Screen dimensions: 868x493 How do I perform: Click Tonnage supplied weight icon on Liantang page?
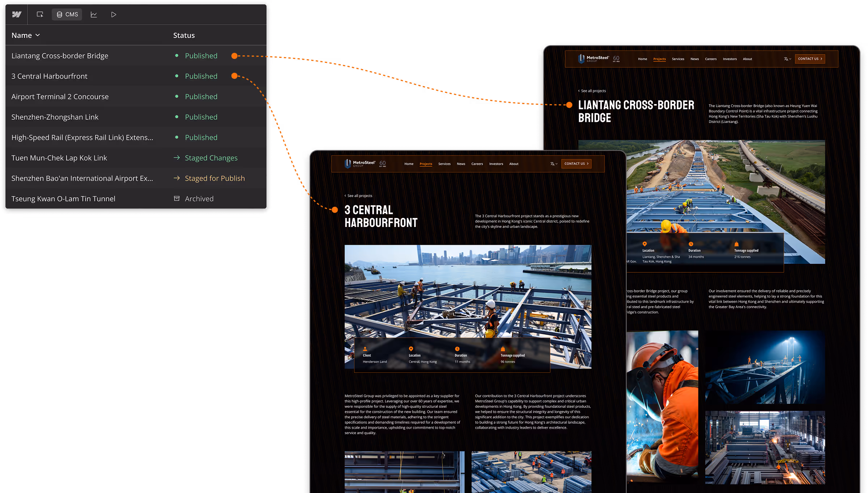coord(736,244)
